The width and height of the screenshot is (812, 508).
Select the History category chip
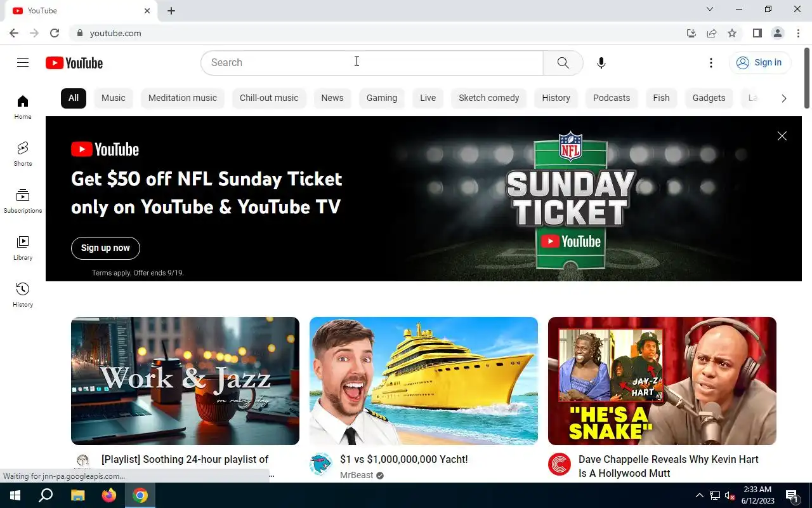click(x=556, y=98)
